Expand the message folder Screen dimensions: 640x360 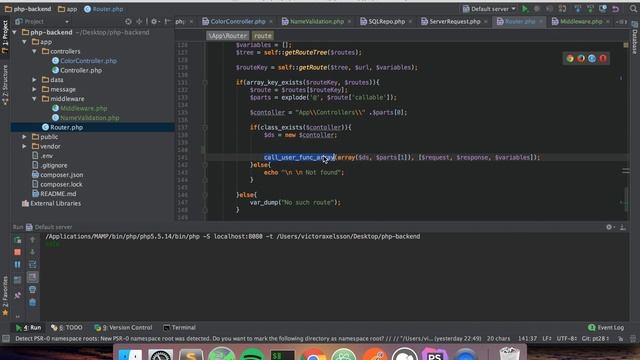tap(35, 89)
